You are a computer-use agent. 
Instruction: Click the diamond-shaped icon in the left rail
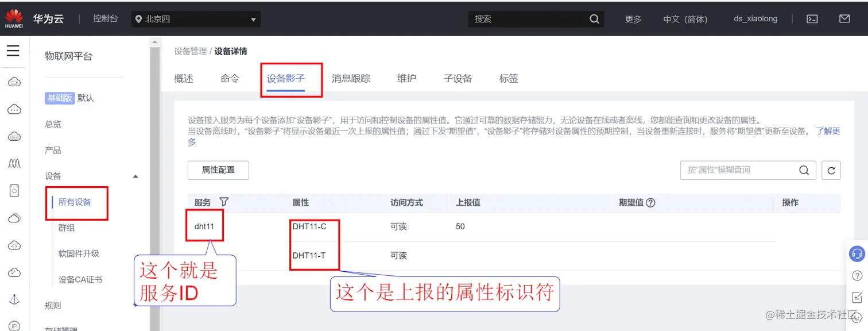14,299
